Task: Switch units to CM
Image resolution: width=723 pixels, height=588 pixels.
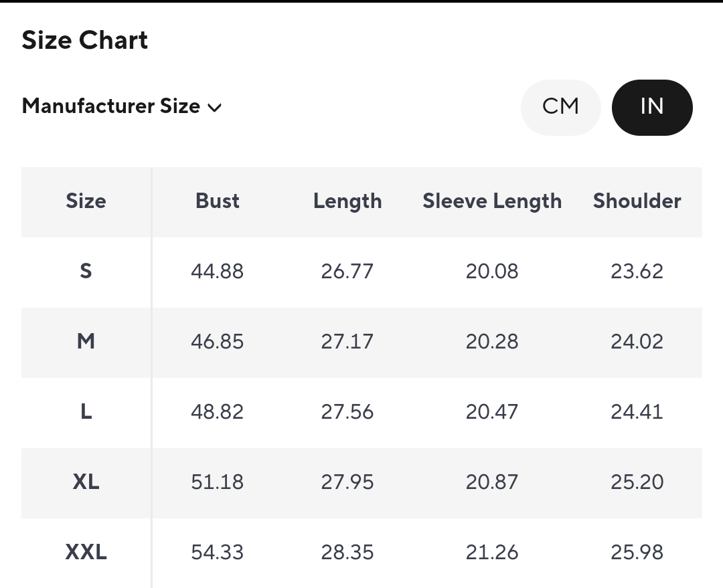Action: [560, 107]
